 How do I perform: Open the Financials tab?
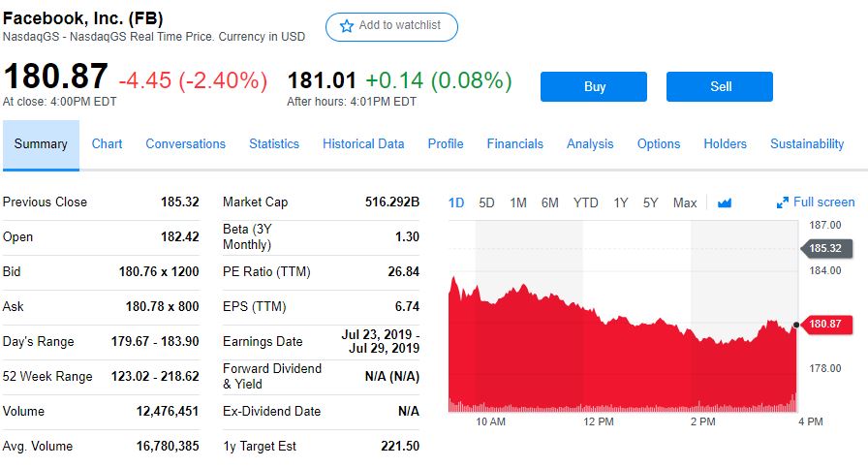click(x=514, y=143)
